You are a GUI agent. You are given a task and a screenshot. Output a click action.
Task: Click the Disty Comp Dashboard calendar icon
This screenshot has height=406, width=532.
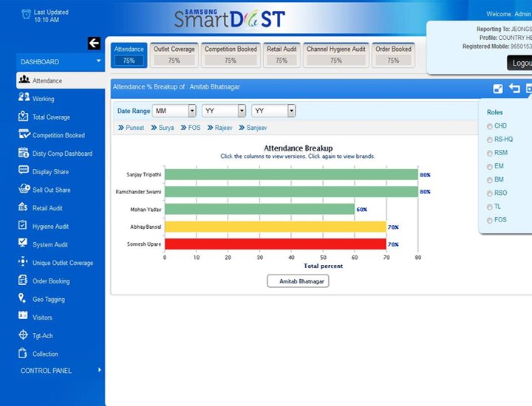[x=24, y=153]
